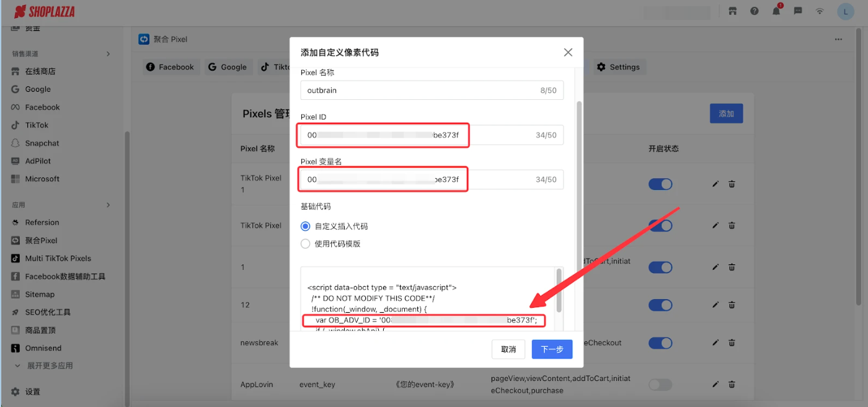868x407 pixels.
Task: Delete the newsbreak pixel with trash icon
Action: pyautogui.click(x=732, y=342)
